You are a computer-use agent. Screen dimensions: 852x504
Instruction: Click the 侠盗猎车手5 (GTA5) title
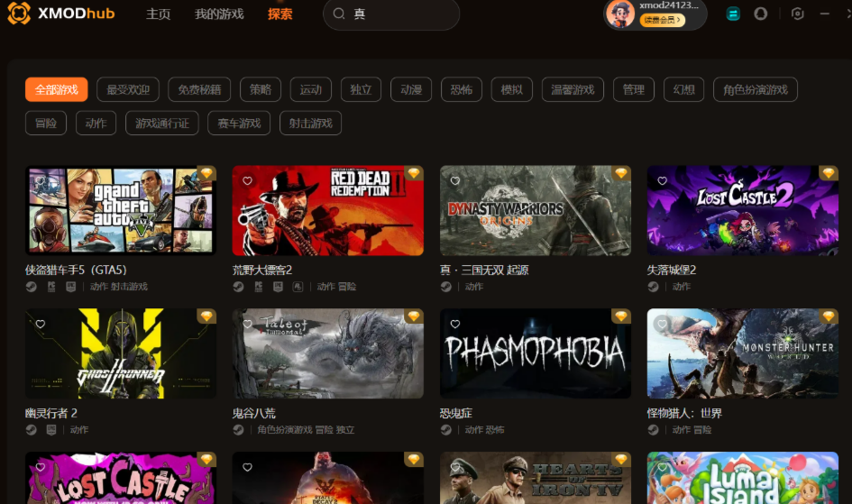[76, 270]
